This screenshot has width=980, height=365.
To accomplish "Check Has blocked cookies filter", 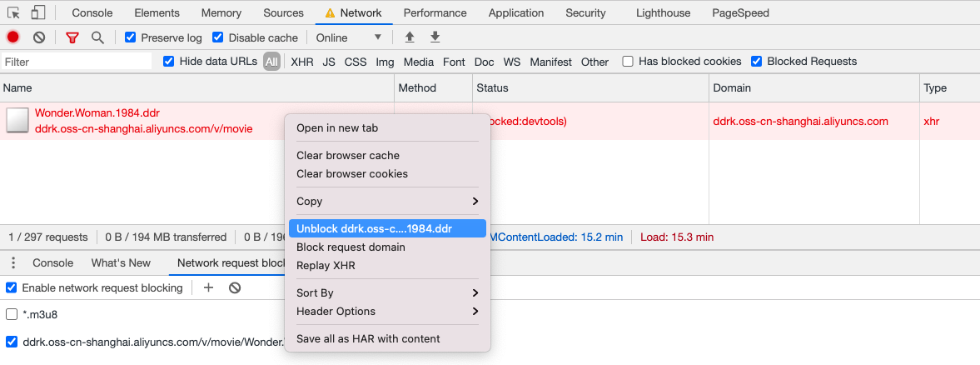I will point(628,62).
